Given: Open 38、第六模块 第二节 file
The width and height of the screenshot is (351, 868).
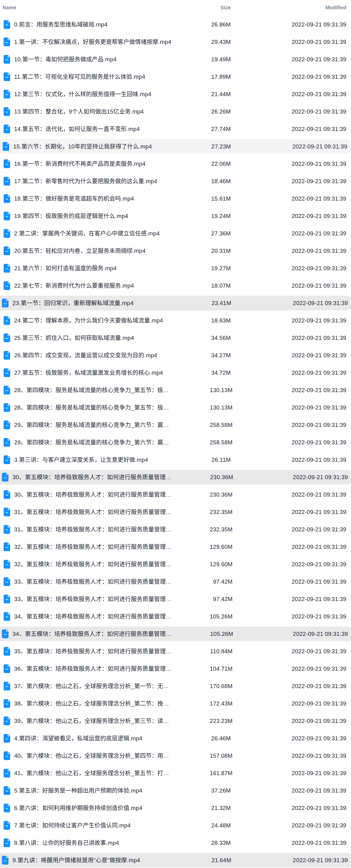Looking at the screenshot, I should pyautogui.click(x=92, y=703).
